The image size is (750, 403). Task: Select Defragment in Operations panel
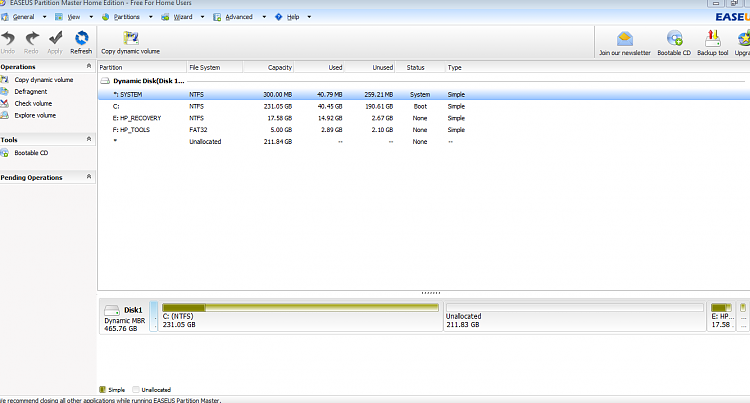(31, 91)
